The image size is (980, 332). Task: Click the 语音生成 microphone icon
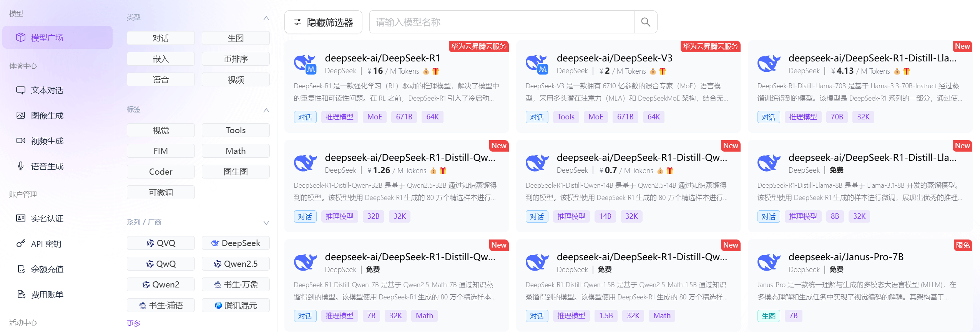click(21, 166)
